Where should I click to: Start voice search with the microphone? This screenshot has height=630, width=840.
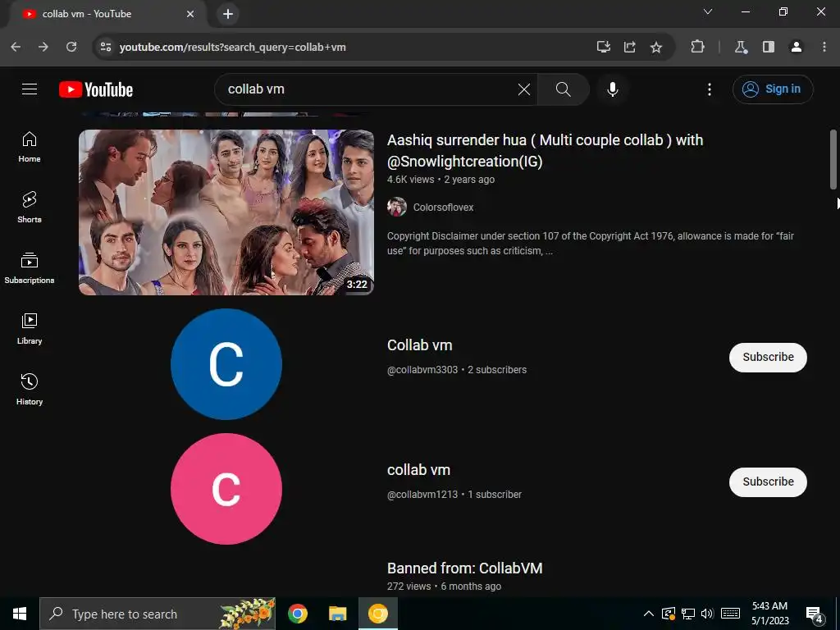click(612, 89)
